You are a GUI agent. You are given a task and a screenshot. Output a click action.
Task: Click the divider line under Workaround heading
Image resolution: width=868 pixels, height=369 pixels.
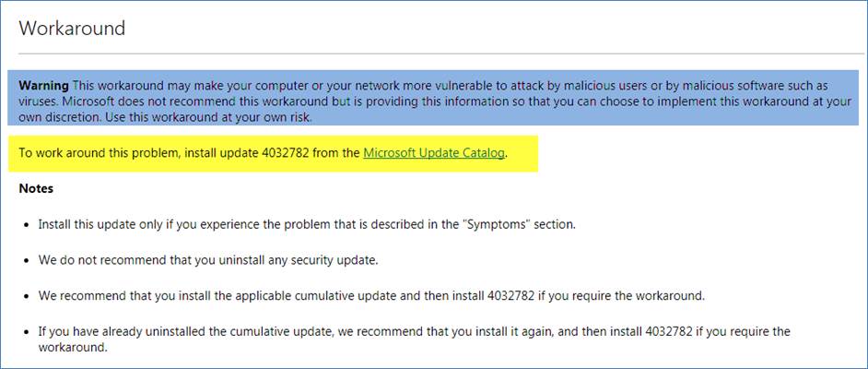(x=433, y=54)
